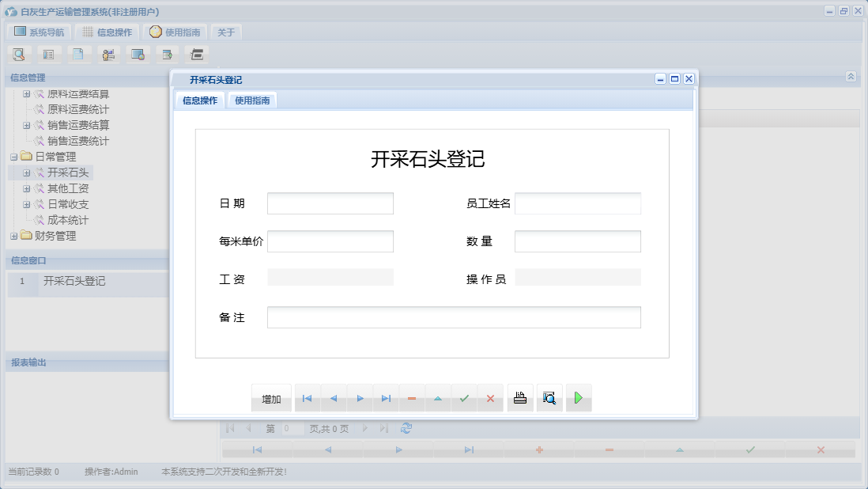Click the 增加 button to add a record
868x489 pixels.
(x=271, y=398)
